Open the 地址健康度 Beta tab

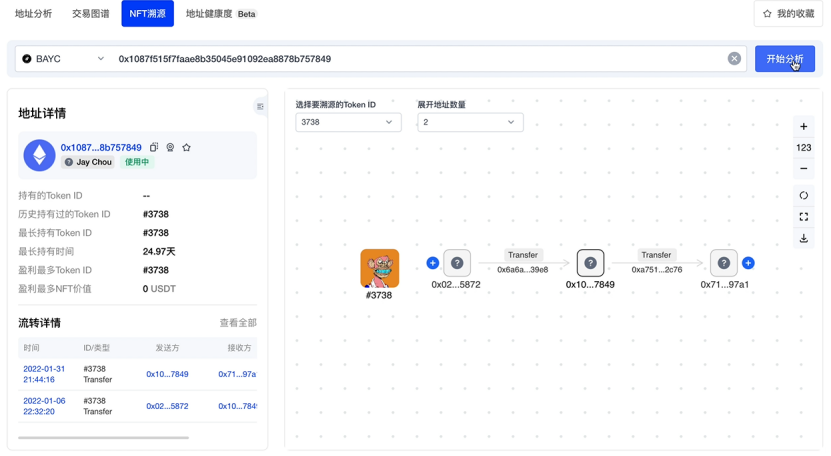click(x=222, y=14)
